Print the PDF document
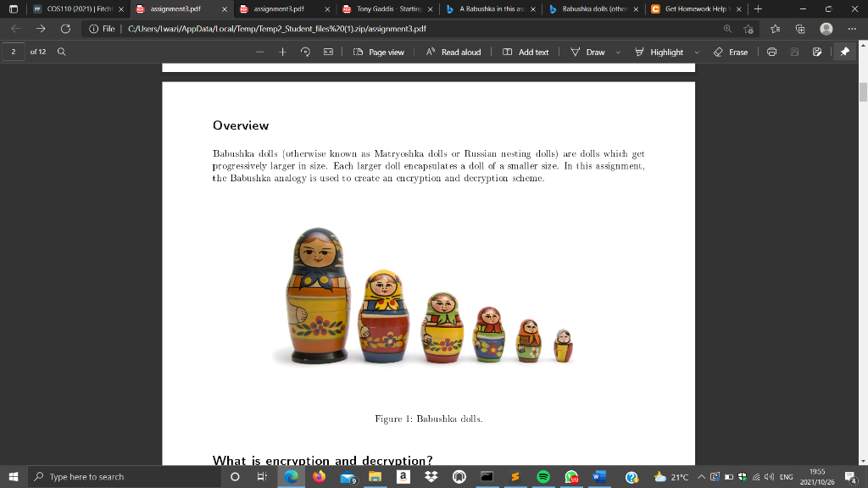Image resolution: width=868 pixels, height=488 pixels. [x=771, y=52]
